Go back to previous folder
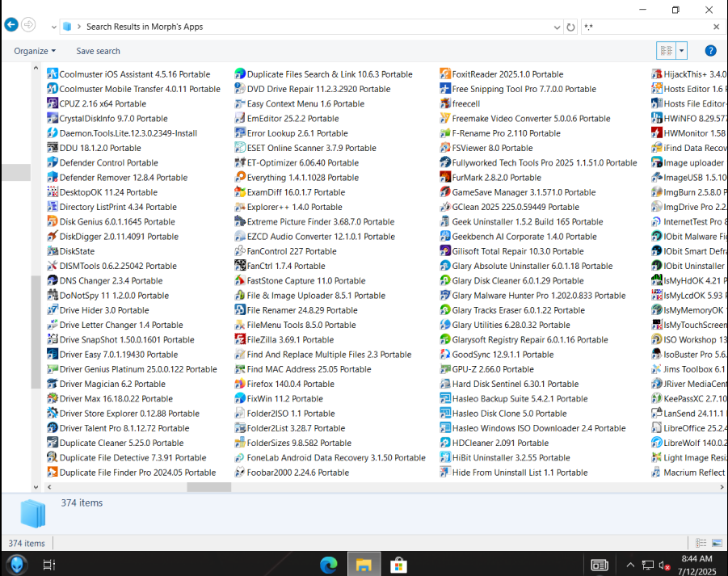Viewport: 728px width, 576px height. (11, 24)
